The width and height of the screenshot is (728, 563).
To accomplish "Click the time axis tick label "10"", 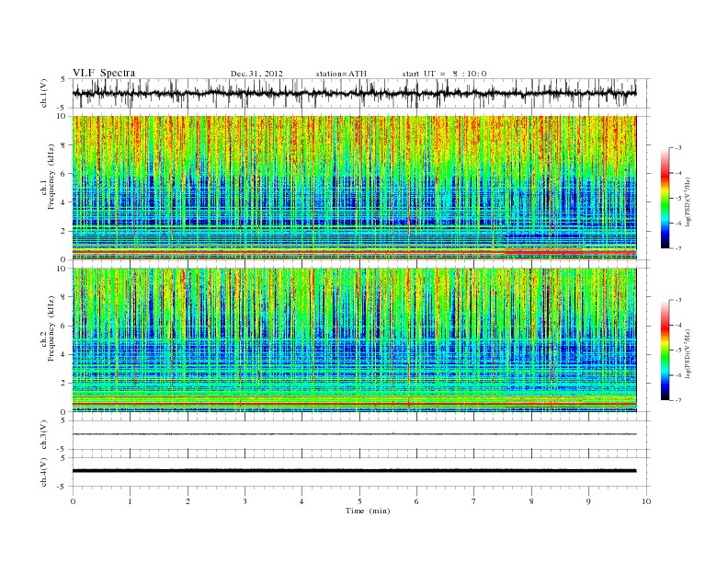I will [646, 501].
